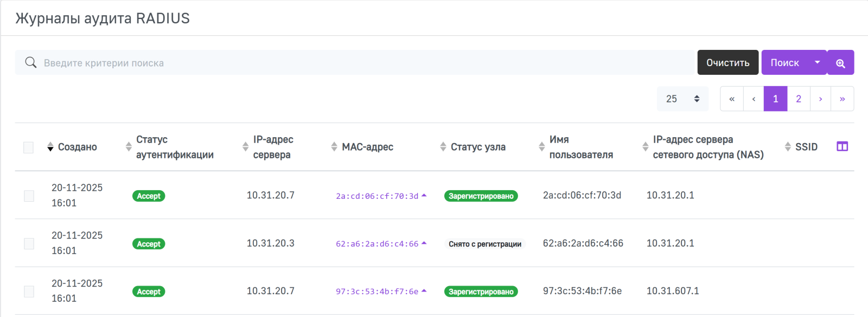Go to the first page
This screenshot has height=317, width=868.
pos(732,99)
